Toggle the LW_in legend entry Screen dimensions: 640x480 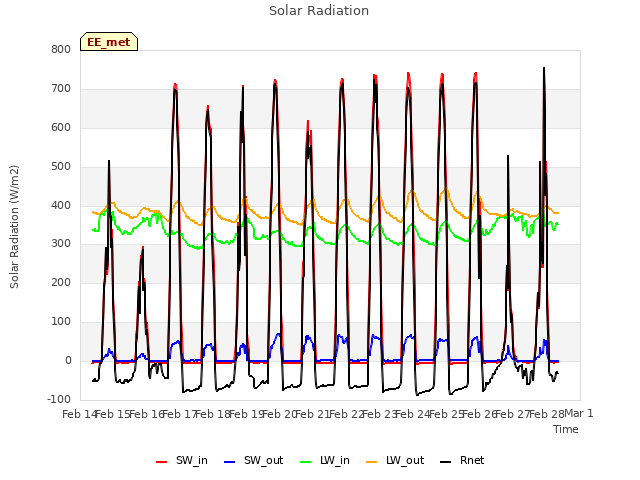(325, 460)
